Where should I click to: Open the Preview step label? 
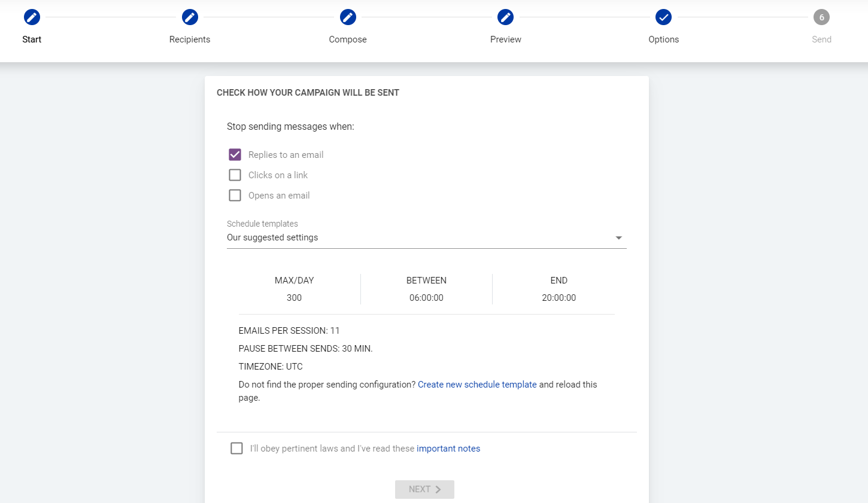(x=506, y=39)
